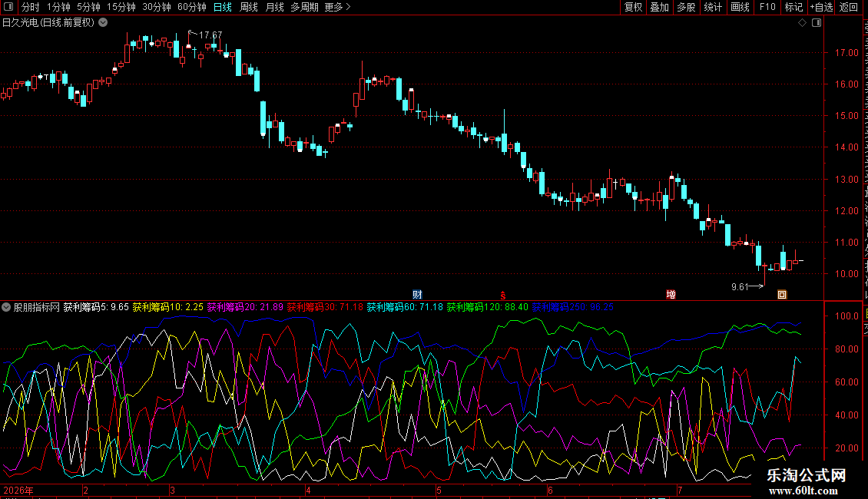Click the 2026年 date axis label
The width and height of the screenshot is (868, 499).
click(18, 490)
